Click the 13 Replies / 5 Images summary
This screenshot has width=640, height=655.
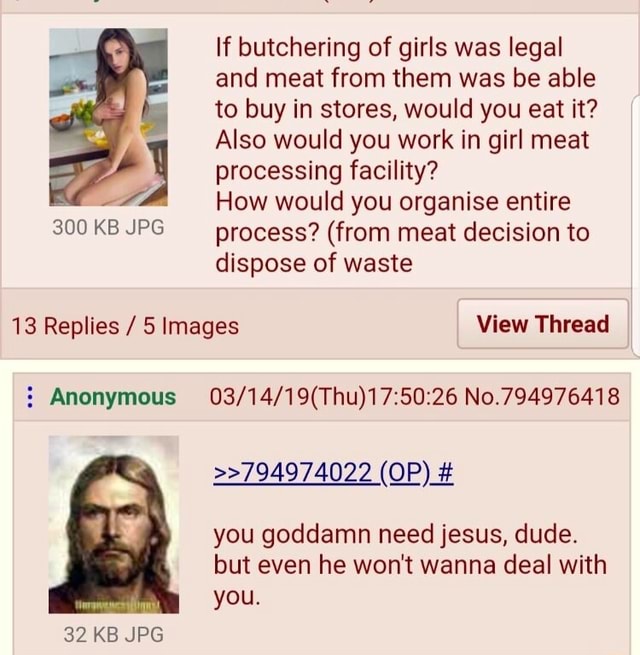(125, 326)
